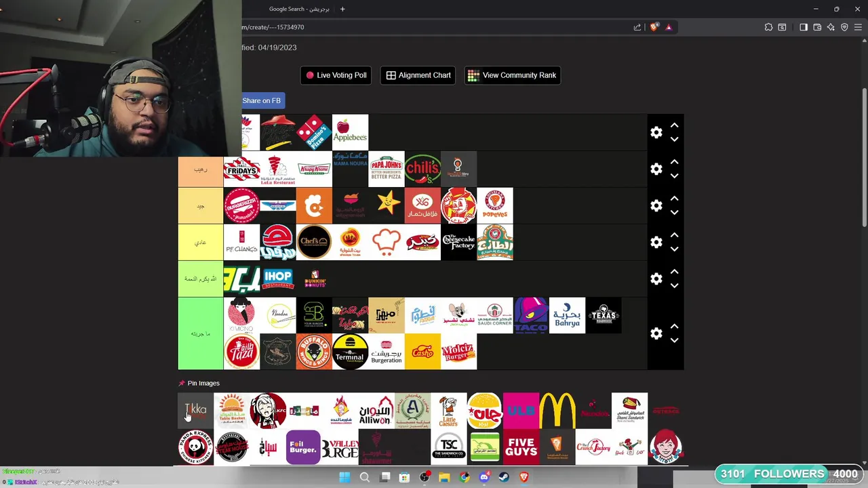Viewport: 868px width, 488px height.
Task: Select the Popeyes logo
Action: [495, 205]
